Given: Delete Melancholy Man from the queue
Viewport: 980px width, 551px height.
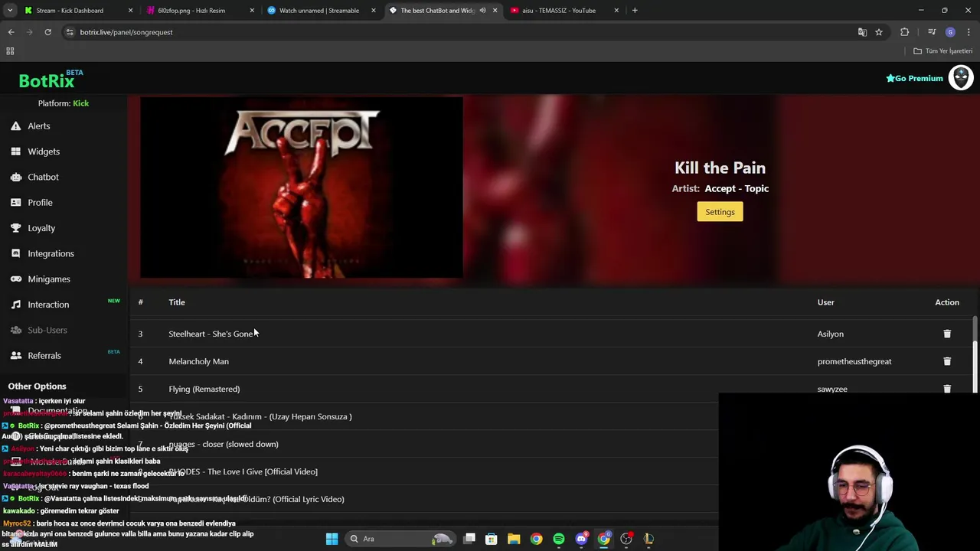Looking at the screenshot, I should [947, 361].
